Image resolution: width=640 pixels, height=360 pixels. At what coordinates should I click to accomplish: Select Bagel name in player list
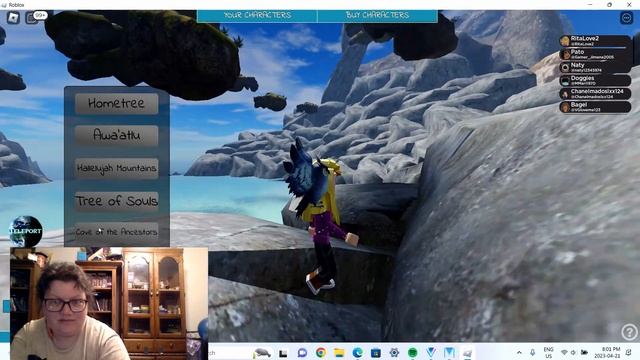(x=579, y=104)
